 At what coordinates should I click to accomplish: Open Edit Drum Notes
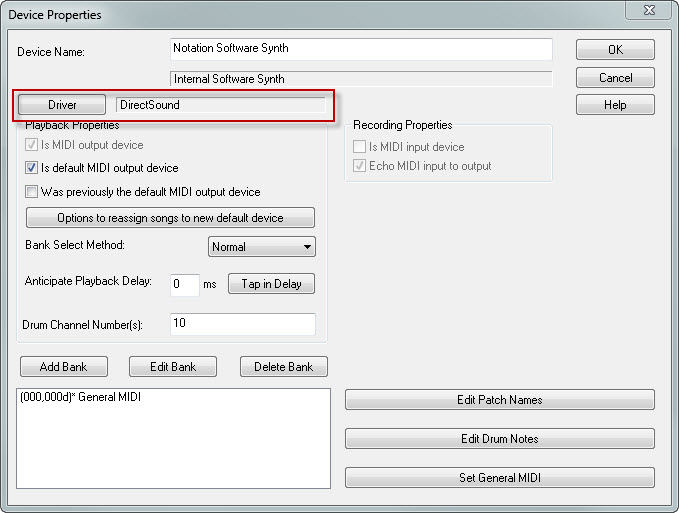tap(499, 438)
